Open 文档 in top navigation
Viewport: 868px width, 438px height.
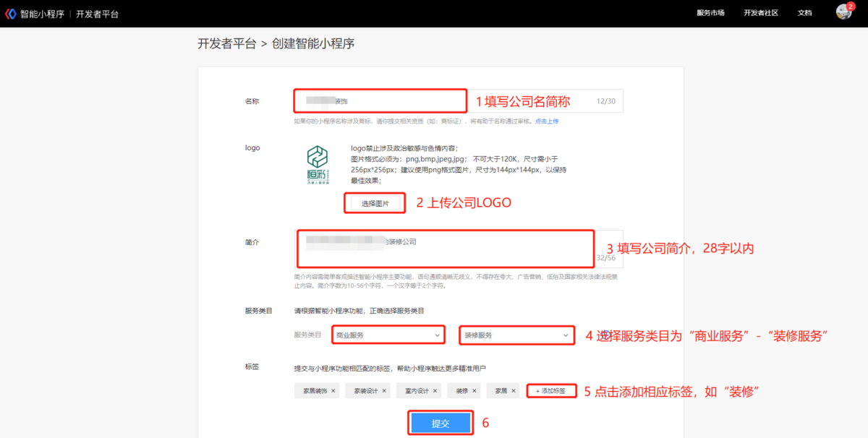[804, 13]
